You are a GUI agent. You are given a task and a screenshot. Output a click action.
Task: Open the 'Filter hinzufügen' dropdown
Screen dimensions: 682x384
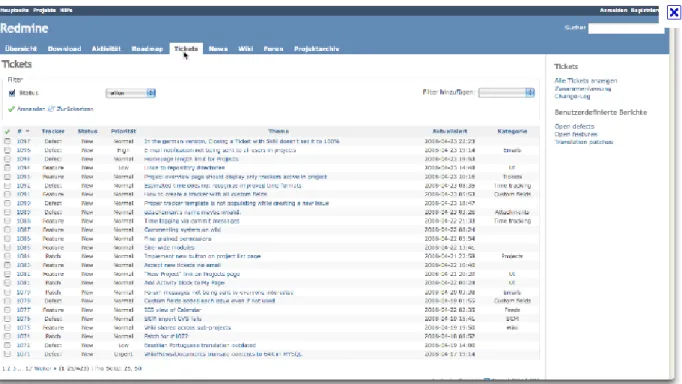[x=506, y=93]
